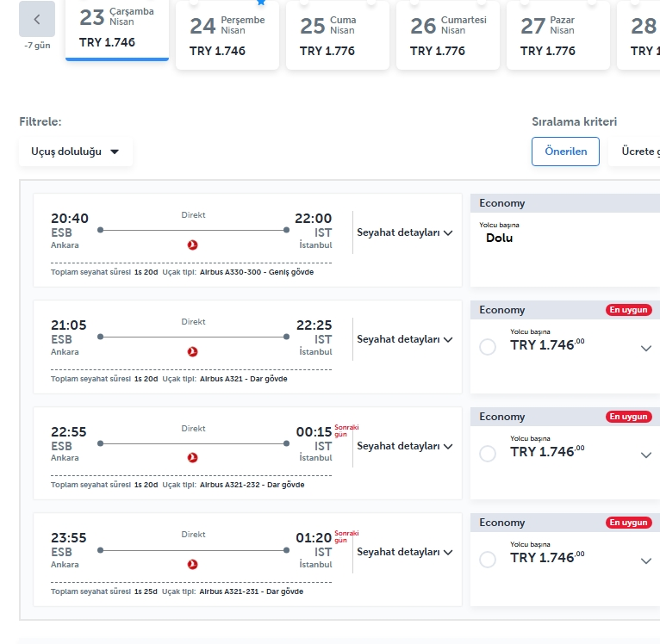Sort flights by Ücrete göre

(x=635, y=152)
